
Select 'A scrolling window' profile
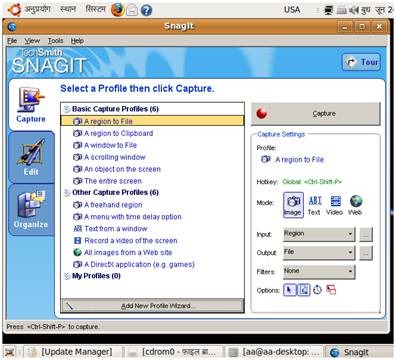pos(115,157)
